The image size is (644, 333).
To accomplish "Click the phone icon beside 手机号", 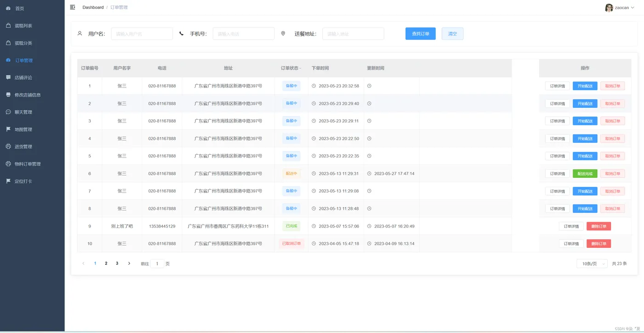I will point(181,34).
